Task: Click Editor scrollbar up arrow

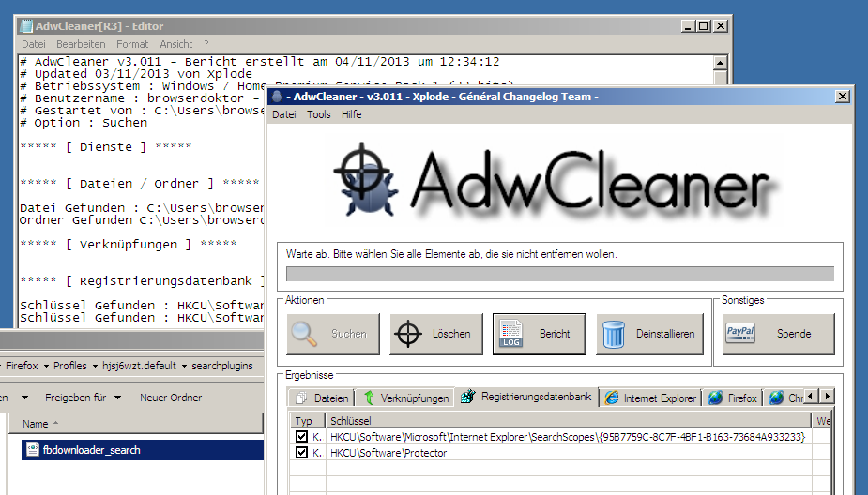Action: click(720, 63)
